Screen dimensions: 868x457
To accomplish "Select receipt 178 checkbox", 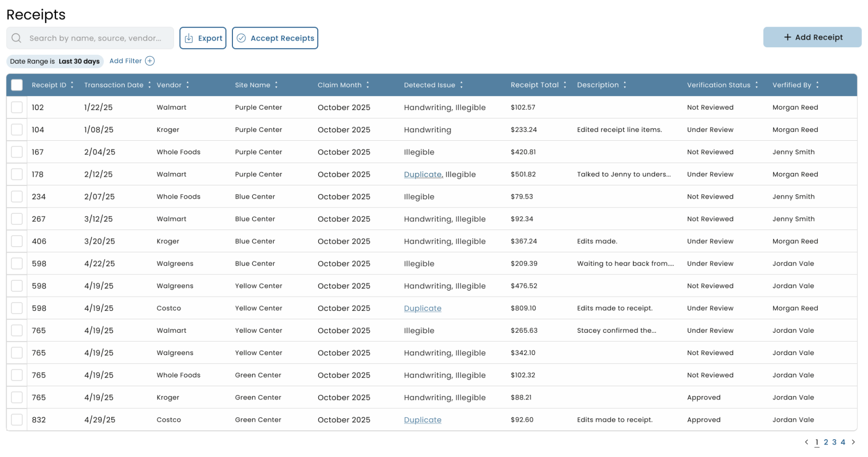I will point(17,174).
